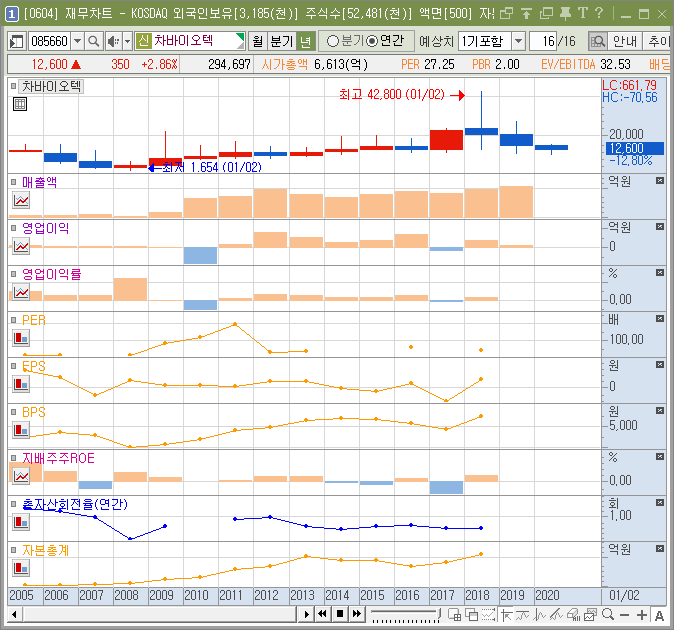Toggle the small square marker beside 매출액
Viewport: 674px width, 630px height.
point(13,182)
